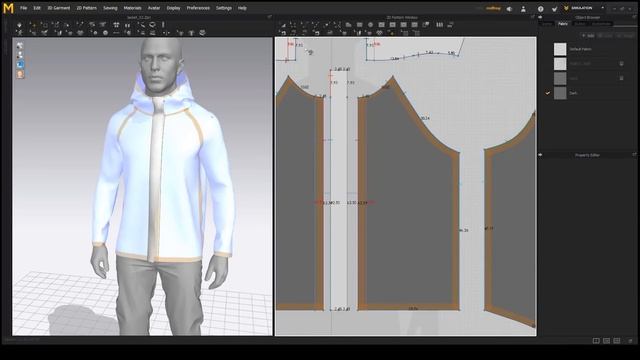Switch to the Scene tab in Object Browser
Image resolution: width=640 pixels, height=360 pixels.
[547, 24]
